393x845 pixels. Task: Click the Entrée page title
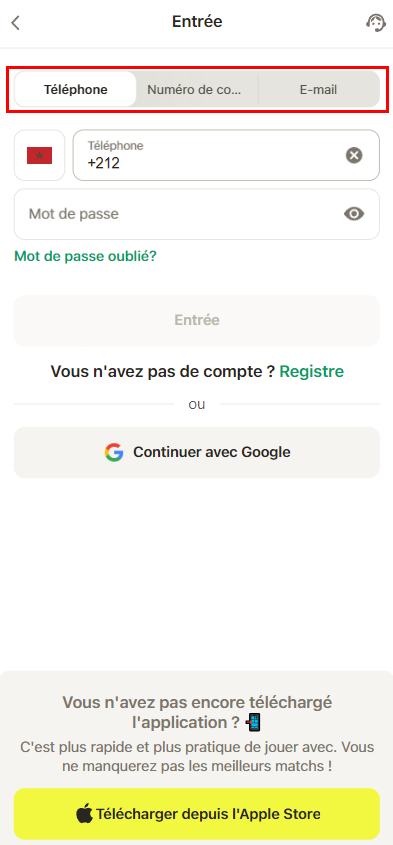coord(197,22)
